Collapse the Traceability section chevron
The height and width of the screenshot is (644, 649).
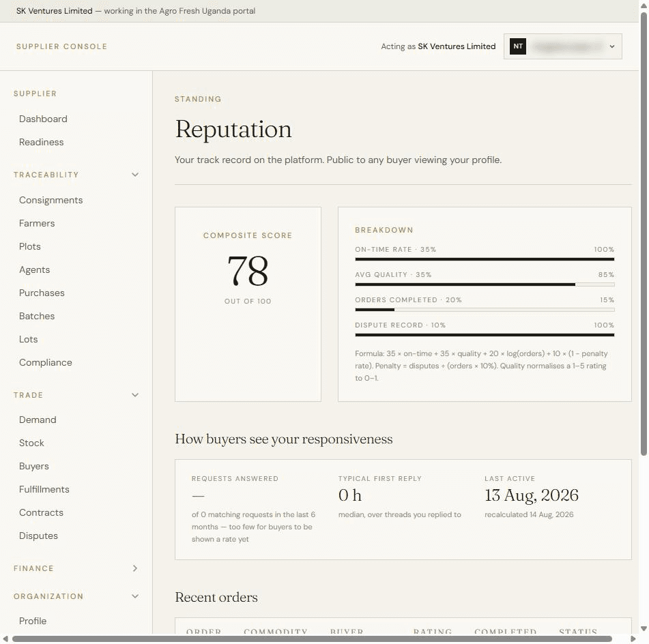(x=135, y=175)
